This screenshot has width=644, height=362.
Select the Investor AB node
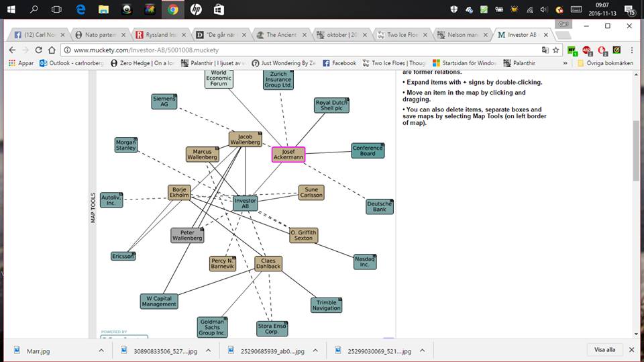[x=245, y=203]
